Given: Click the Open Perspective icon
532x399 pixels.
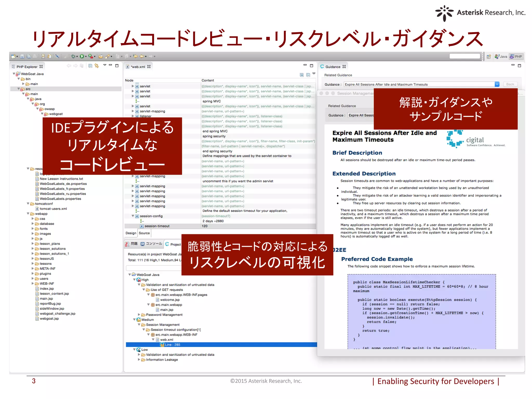Looking at the screenshot, I should (x=489, y=57).
